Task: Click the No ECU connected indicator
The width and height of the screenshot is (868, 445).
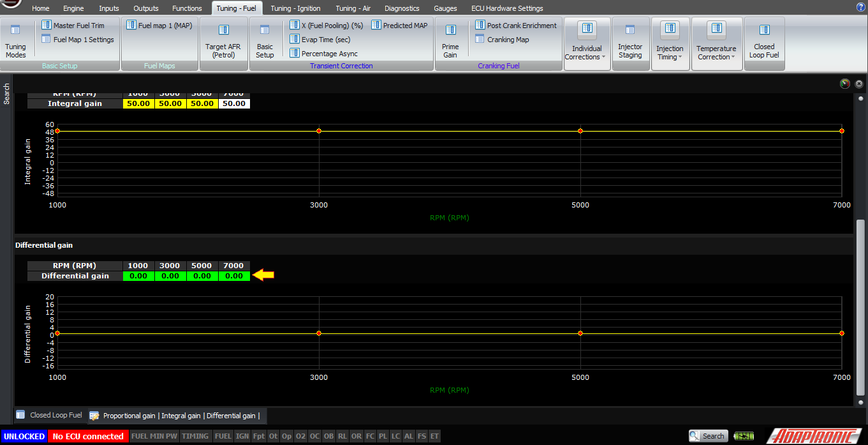Action: (x=88, y=436)
